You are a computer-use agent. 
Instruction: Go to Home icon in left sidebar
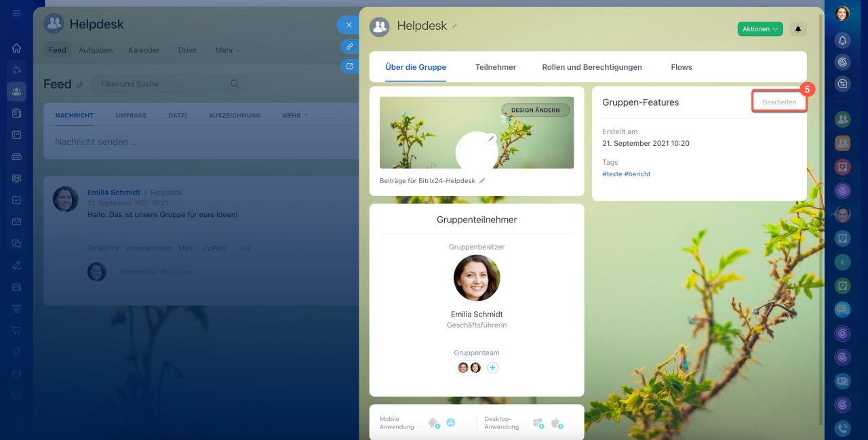(x=16, y=48)
